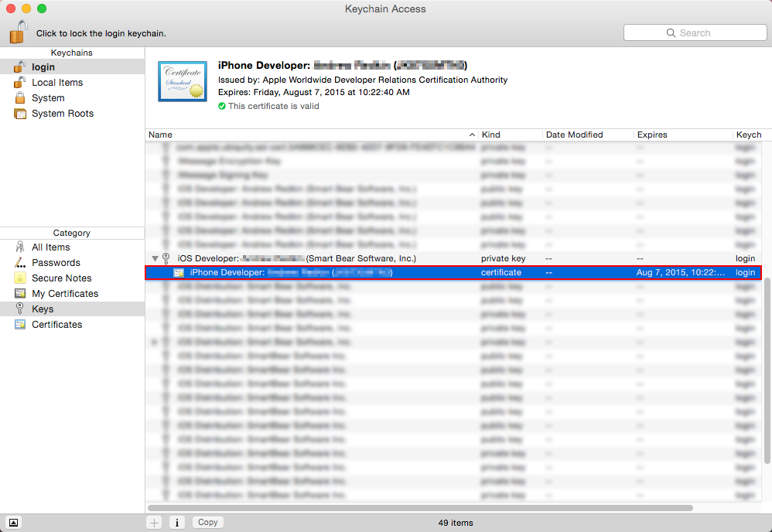Click the Keys category key icon

point(19,309)
